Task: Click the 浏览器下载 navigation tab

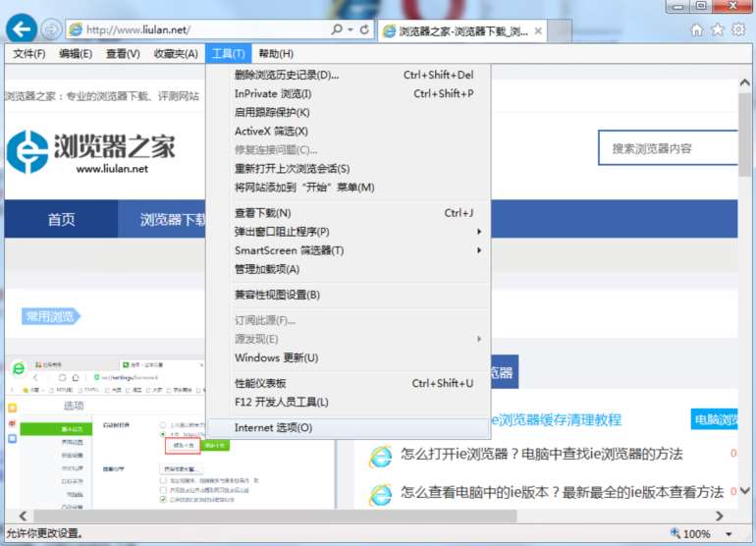Action: pyautogui.click(x=162, y=219)
